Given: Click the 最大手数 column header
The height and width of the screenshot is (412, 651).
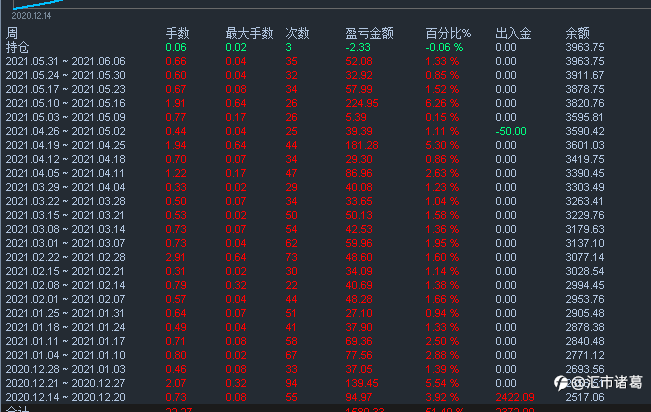Looking at the screenshot, I should [x=249, y=34].
